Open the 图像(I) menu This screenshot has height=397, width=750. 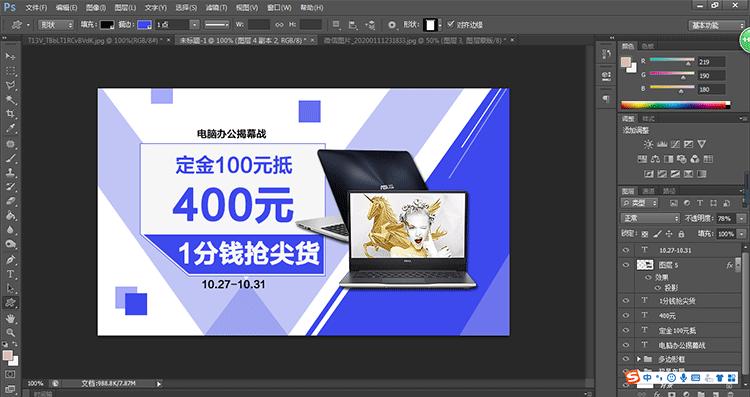coord(96,8)
